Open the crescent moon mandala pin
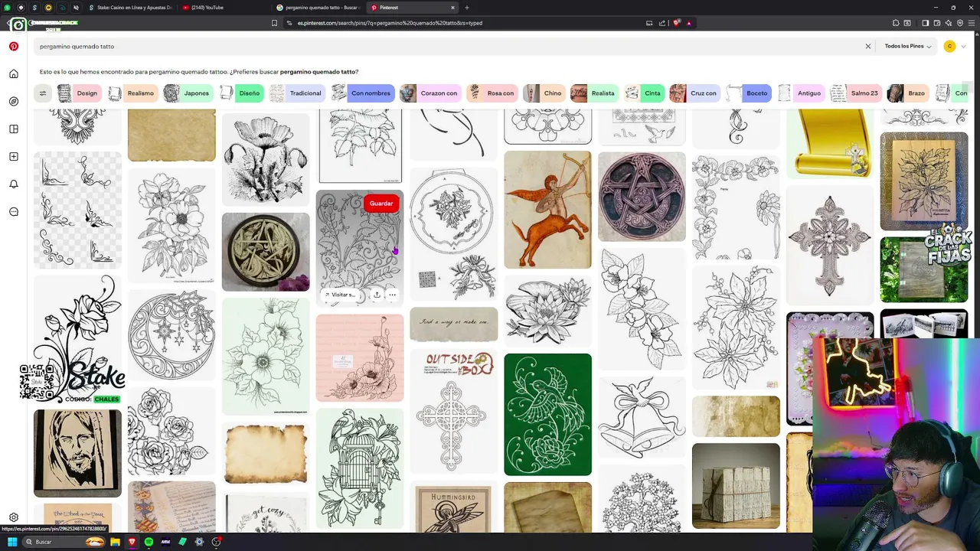 [171, 334]
